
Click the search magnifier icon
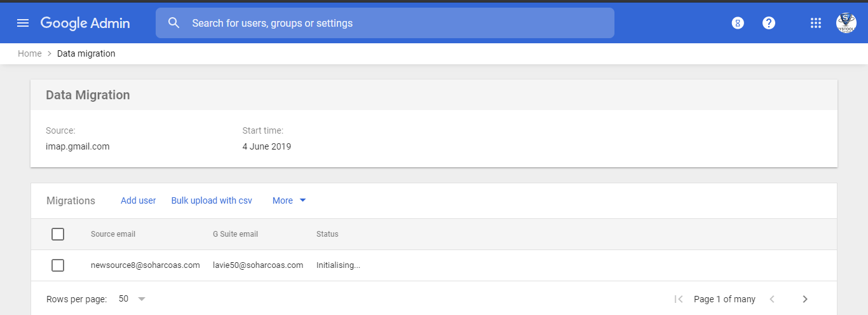tap(174, 23)
